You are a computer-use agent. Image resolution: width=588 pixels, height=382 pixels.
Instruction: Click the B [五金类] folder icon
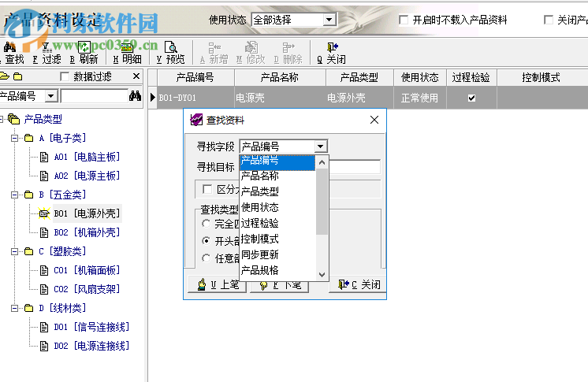29,195
